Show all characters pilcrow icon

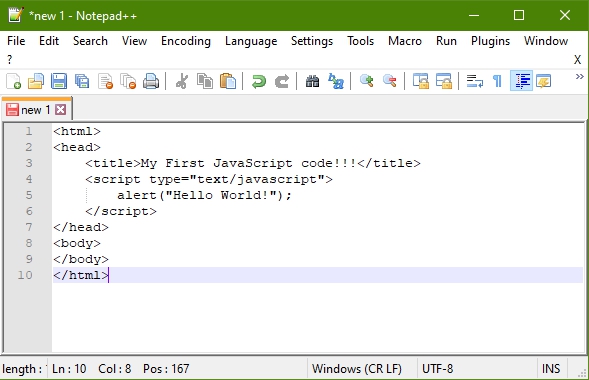click(x=497, y=81)
